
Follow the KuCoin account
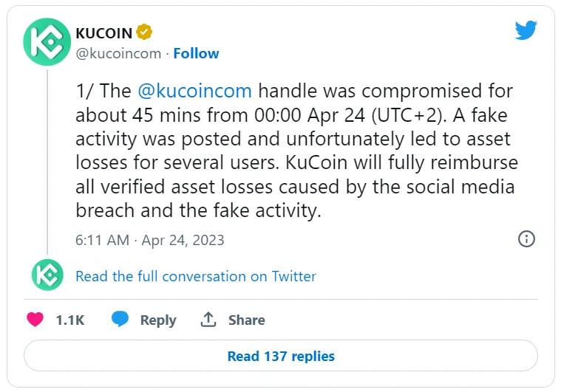coord(196,53)
